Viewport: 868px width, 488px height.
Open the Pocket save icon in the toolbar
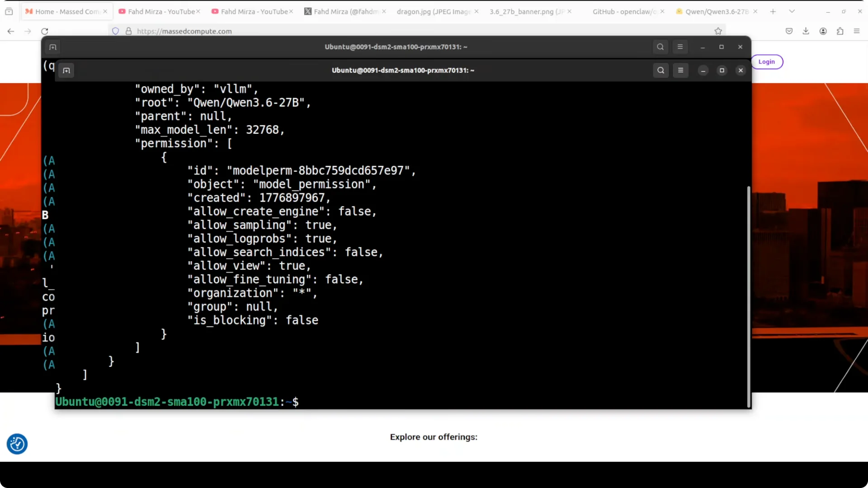pyautogui.click(x=789, y=31)
